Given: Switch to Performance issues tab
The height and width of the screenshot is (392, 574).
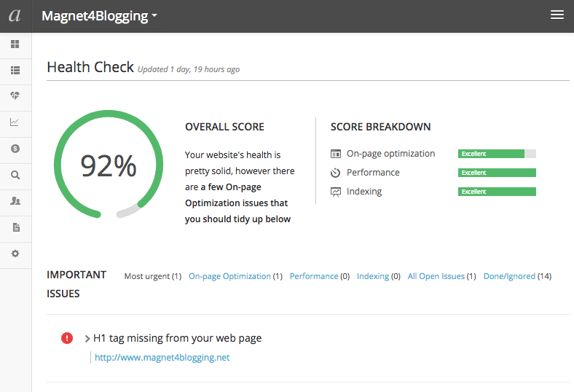Looking at the screenshot, I should pyautogui.click(x=320, y=276).
